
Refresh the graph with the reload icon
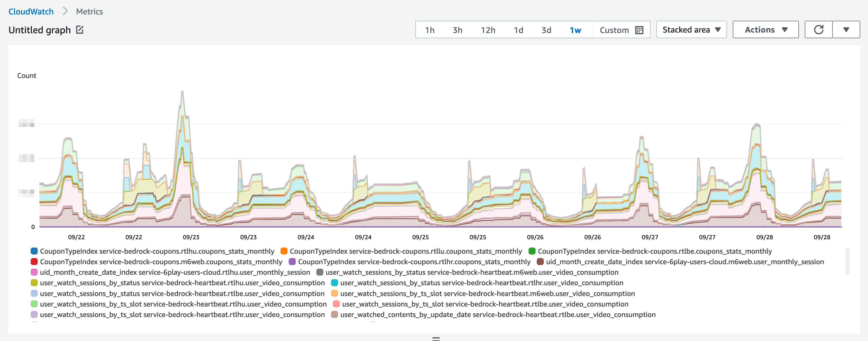[x=819, y=29]
